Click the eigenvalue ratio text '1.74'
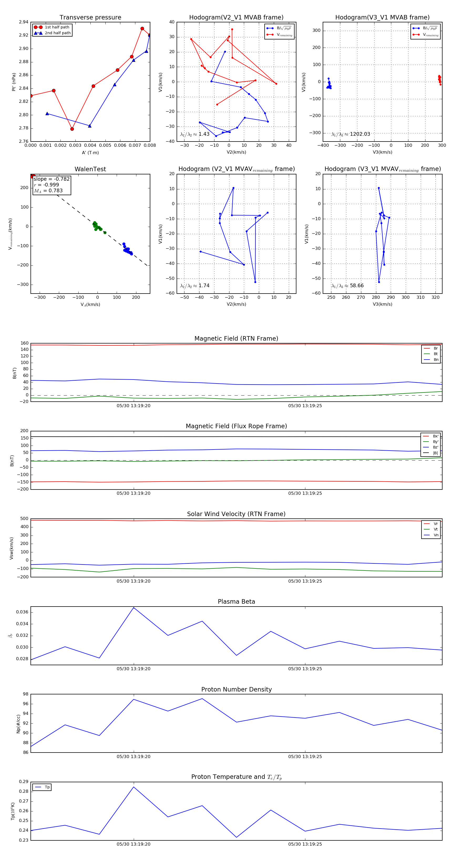 coord(204,286)
